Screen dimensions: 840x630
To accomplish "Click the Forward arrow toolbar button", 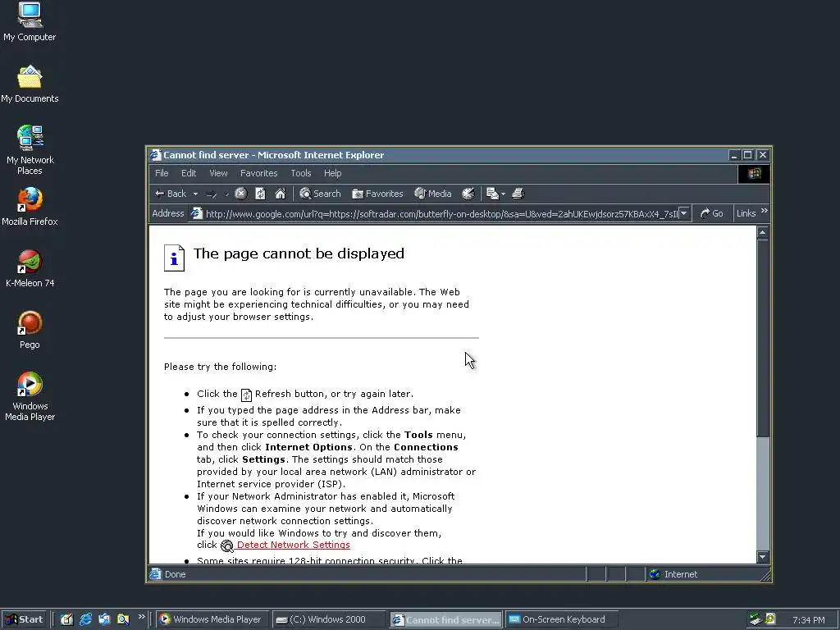I will pos(211,194).
